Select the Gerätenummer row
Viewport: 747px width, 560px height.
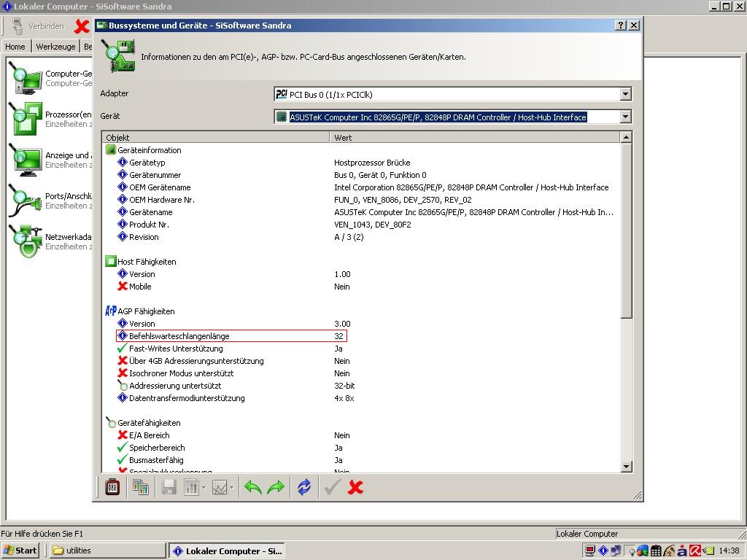coord(271,175)
